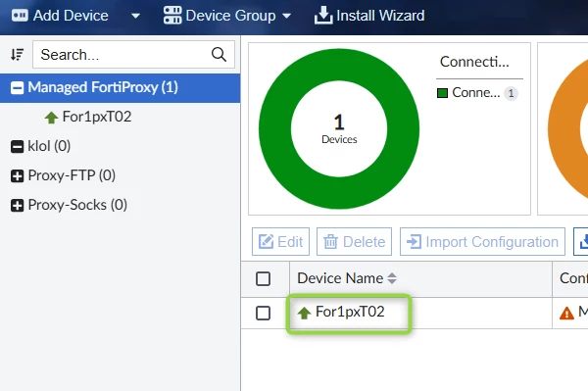588x391 pixels.
Task: Click the green Connected legend swatch
Action: (x=443, y=93)
